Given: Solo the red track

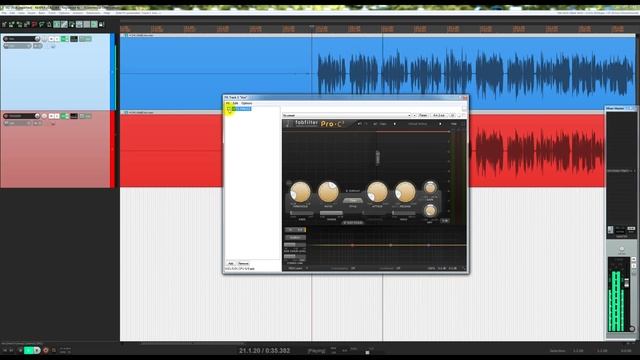Looking at the screenshot, I should pos(57,116).
